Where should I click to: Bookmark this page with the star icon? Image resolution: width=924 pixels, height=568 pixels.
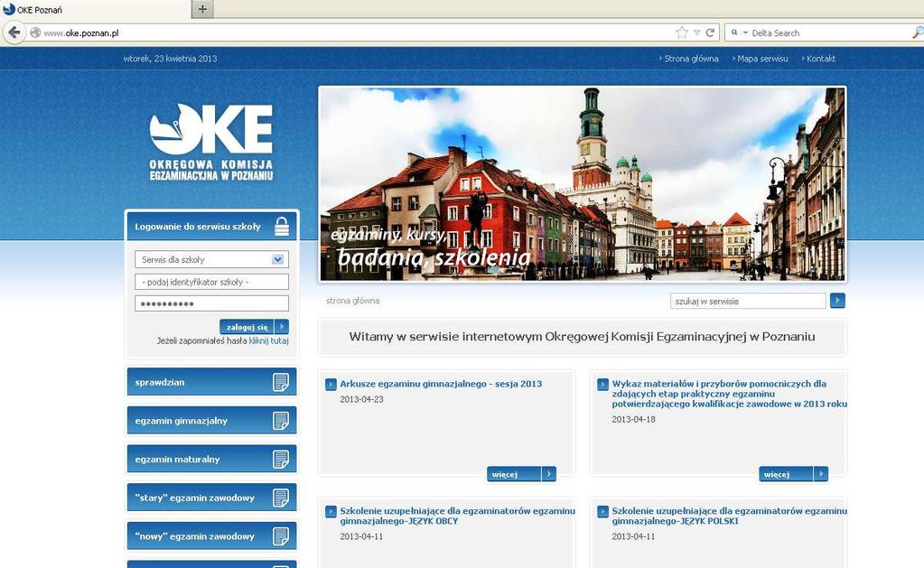[682, 33]
